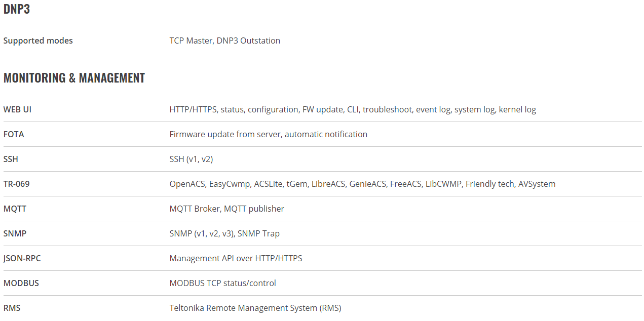Click the 'TR-069' row label
Screen dimensions: 644x321
point(17,184)
